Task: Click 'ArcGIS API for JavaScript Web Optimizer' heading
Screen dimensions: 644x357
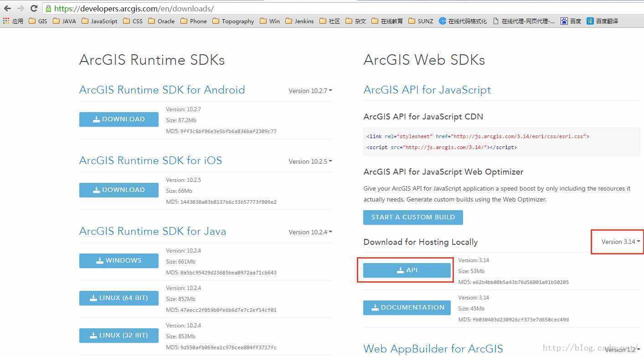Action: point(443,172)
